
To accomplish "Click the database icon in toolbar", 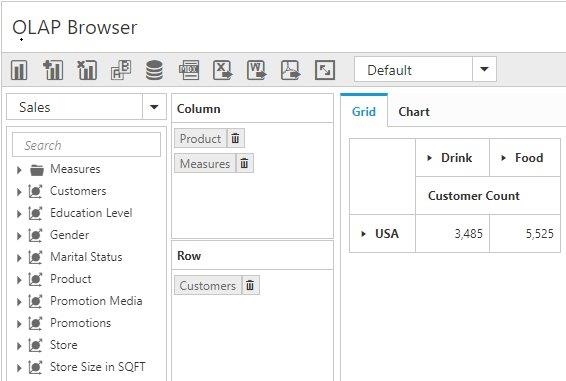I will (x=154, y=70).
